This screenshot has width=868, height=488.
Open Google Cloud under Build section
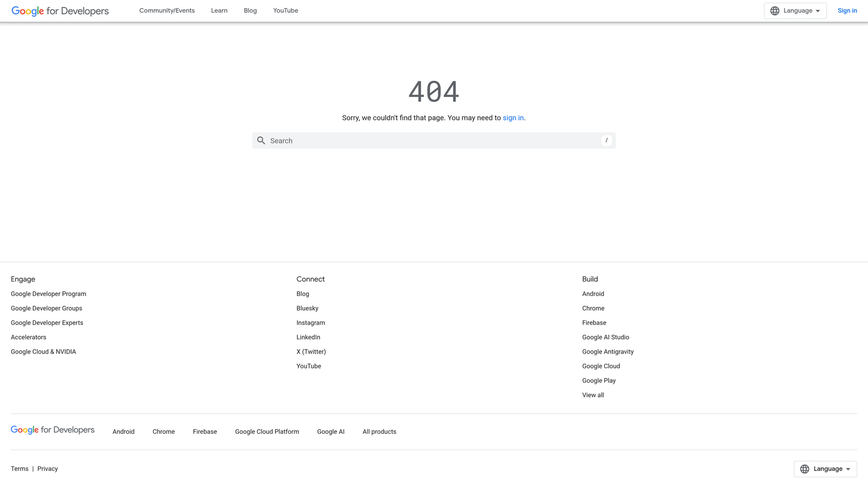coord(601,367)
